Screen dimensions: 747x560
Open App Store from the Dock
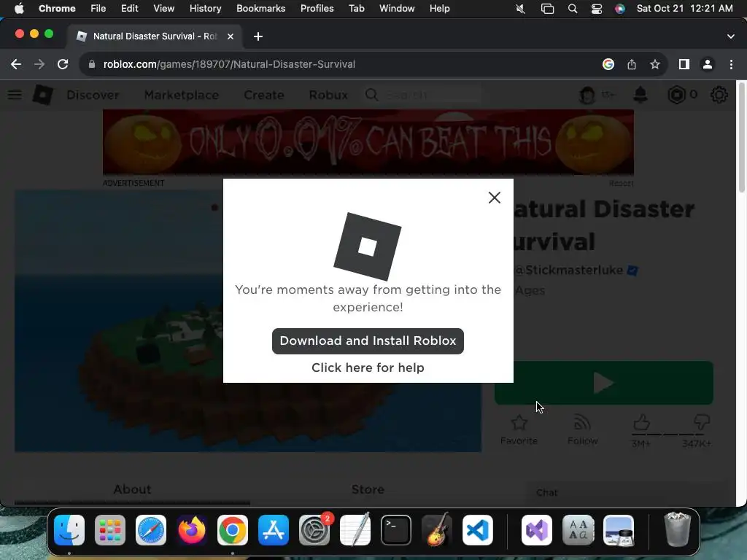point(274,530)
